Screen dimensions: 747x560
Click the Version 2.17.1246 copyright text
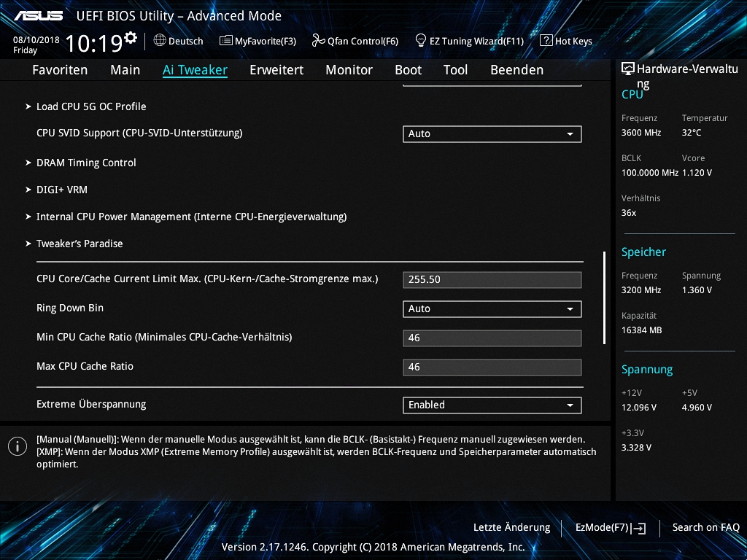tap(373, 547)
